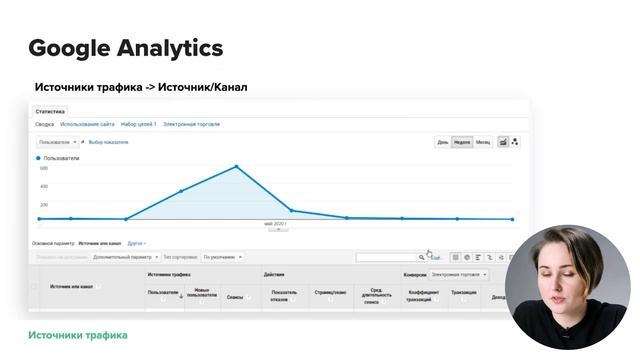Toggle the select-all rows checkbox
Screen dimensions: 640x360
click(34, 287)
